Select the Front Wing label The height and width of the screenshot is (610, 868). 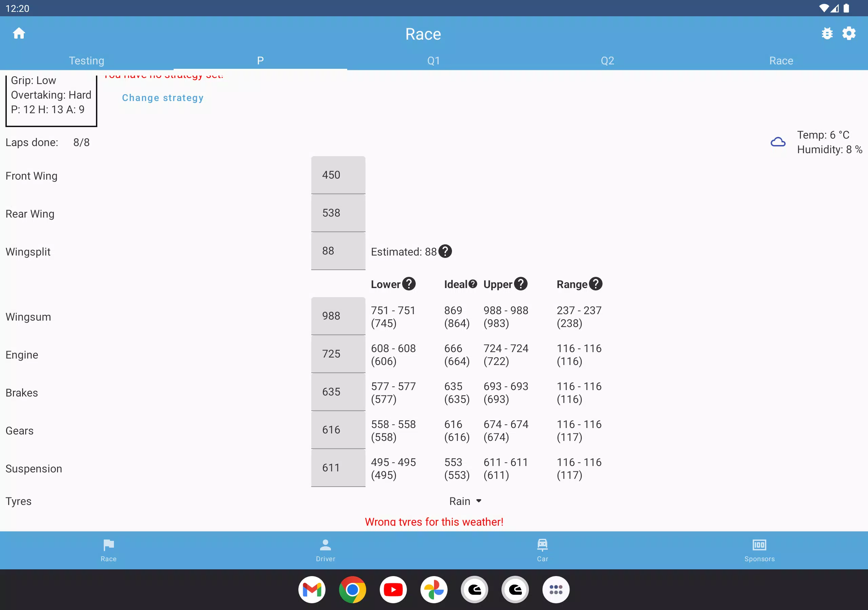click(x=32, y=176)
